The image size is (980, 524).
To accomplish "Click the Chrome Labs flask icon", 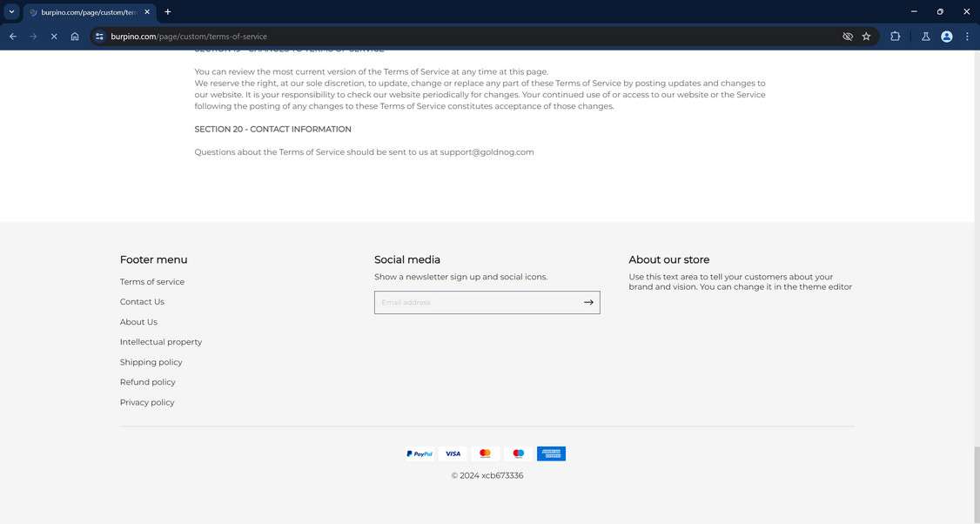I will coord(925,37).
